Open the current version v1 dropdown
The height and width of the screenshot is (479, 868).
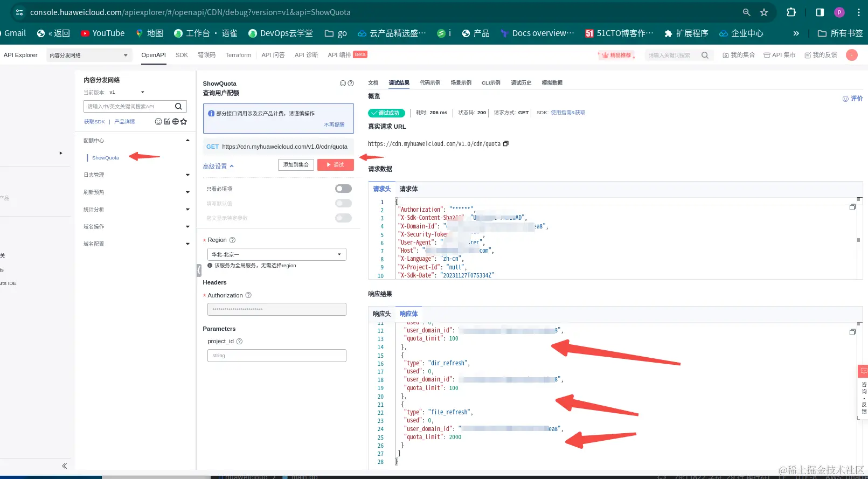(x=127, y=92)
